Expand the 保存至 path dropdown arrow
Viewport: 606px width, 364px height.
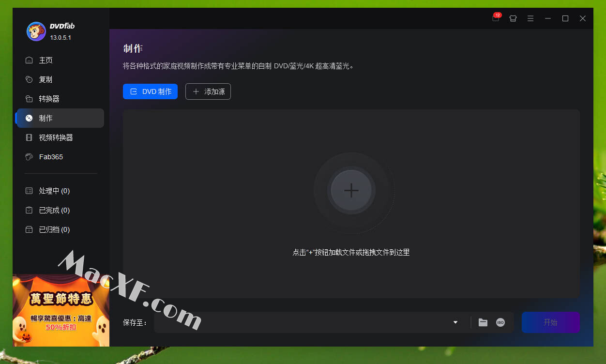pos(455,322)
